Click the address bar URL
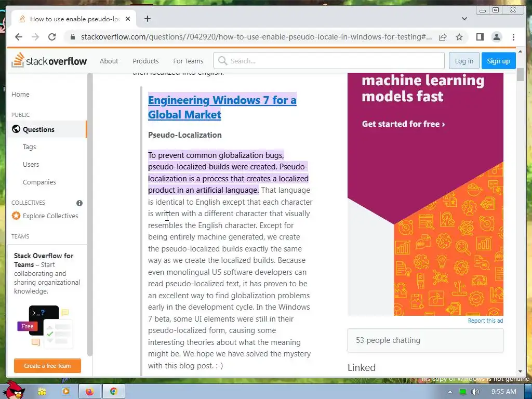 point(257,37)
